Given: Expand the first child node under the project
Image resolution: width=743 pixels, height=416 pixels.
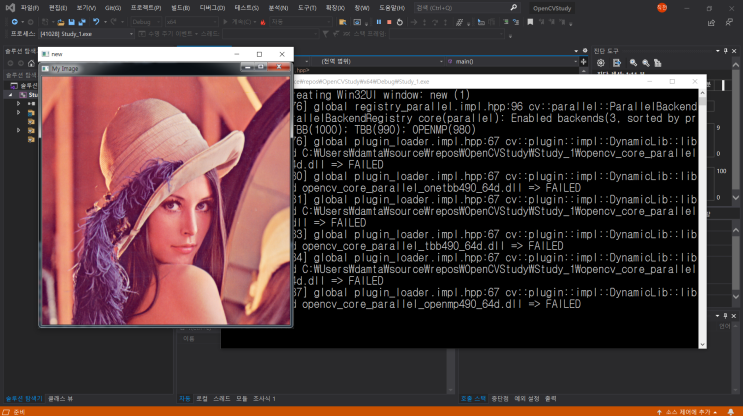Looking at the screenshot, I should [x=18, y=103].
